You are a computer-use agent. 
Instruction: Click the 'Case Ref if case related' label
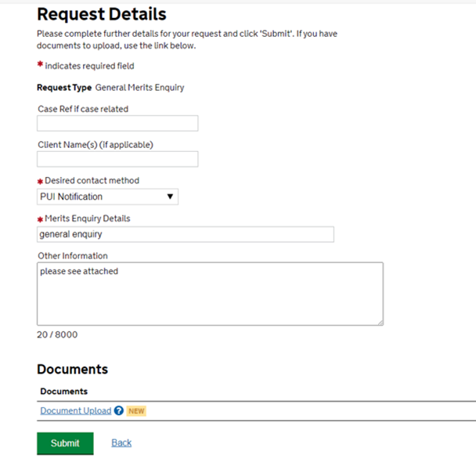point(83,109)
